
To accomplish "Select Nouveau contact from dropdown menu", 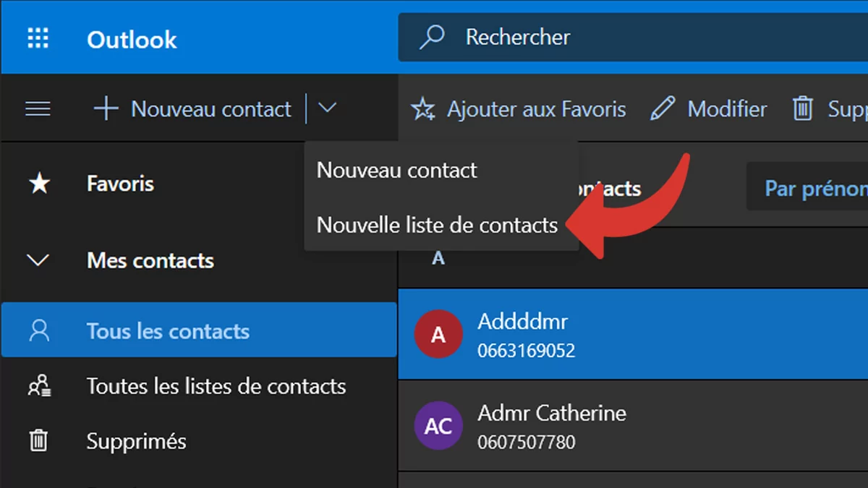I will (397, 171).
